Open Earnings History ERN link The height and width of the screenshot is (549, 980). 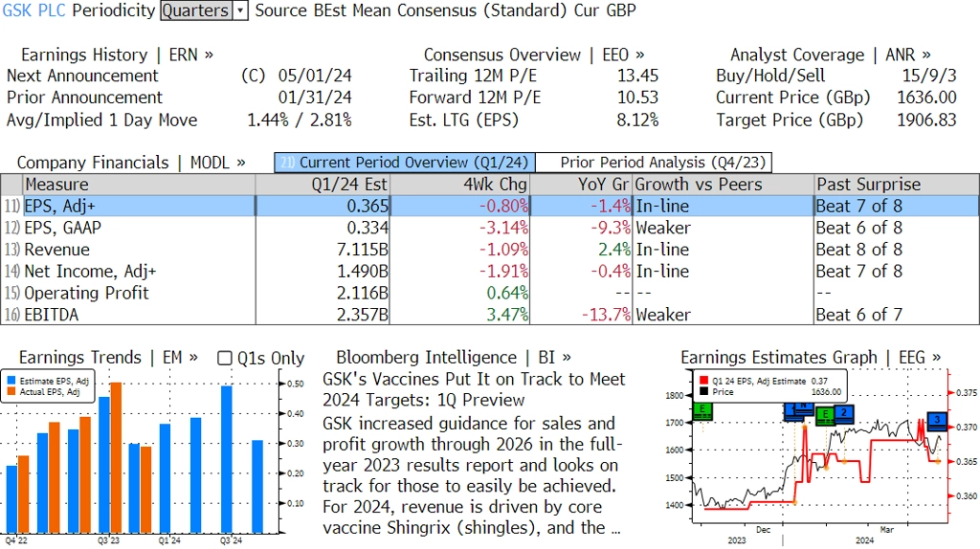coord(117,55)
